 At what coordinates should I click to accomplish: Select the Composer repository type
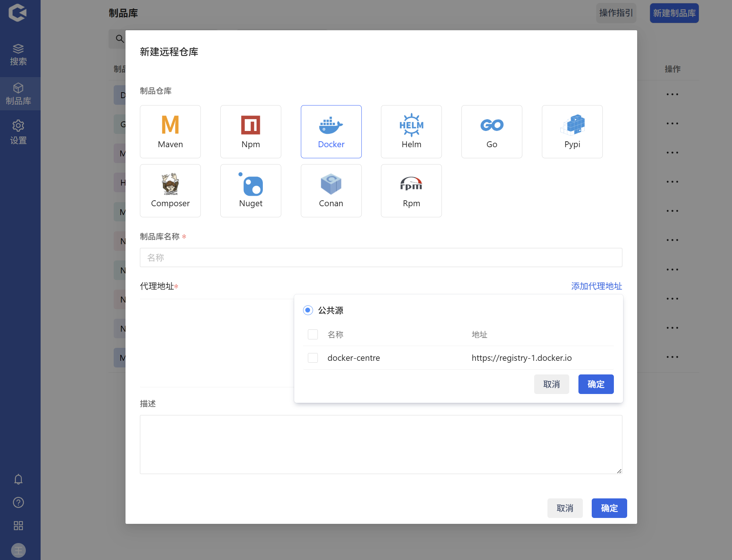click(170, 190)
